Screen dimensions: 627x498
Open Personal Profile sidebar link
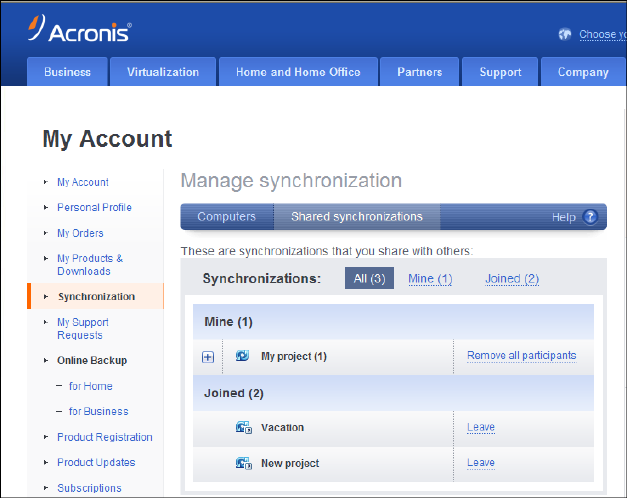[94, 207]
